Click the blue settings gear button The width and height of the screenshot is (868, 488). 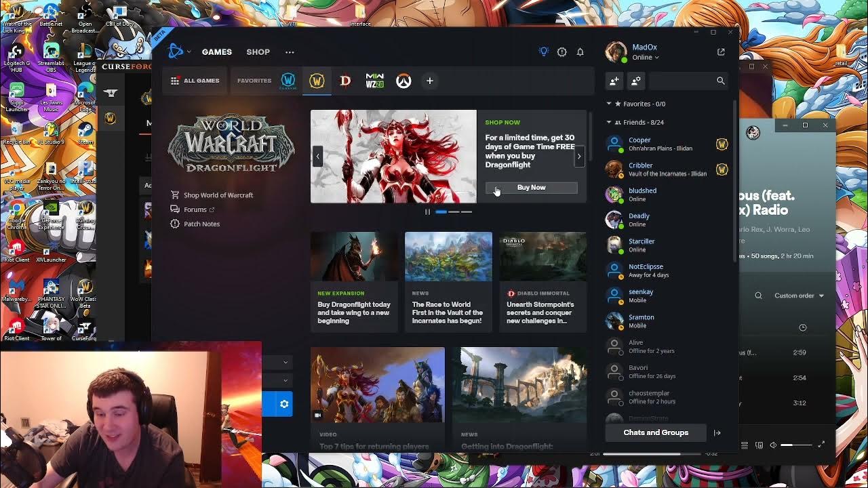284,404
